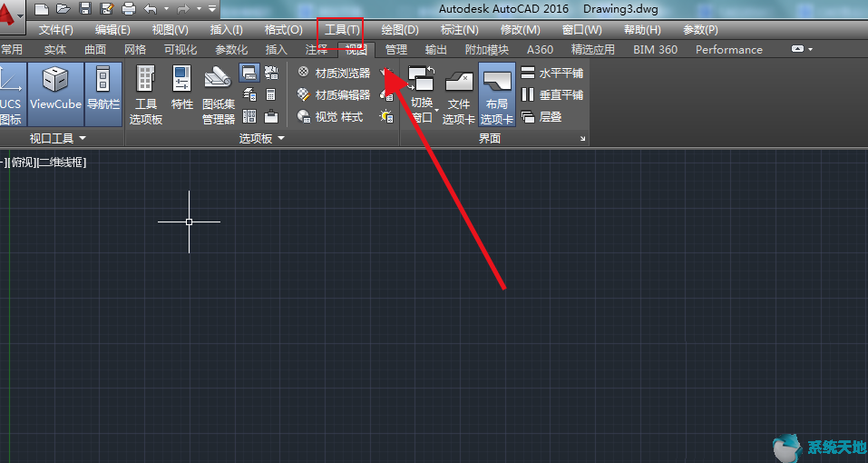Open the 编辑(E) menu

point(112,29)
